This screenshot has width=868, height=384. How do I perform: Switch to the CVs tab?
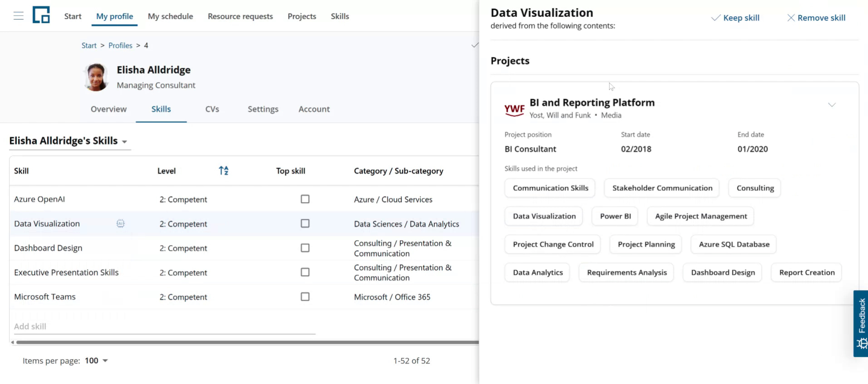[212, 109]
